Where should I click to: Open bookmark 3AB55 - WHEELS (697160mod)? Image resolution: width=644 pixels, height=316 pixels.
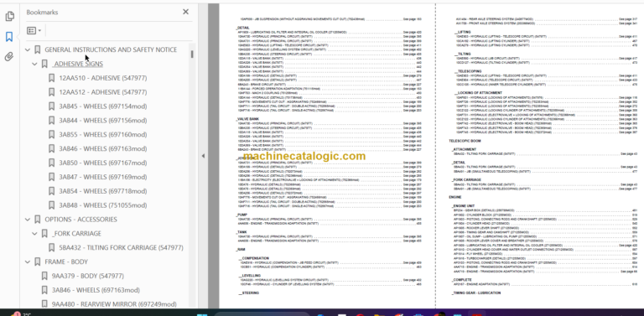tap(102, 135)
